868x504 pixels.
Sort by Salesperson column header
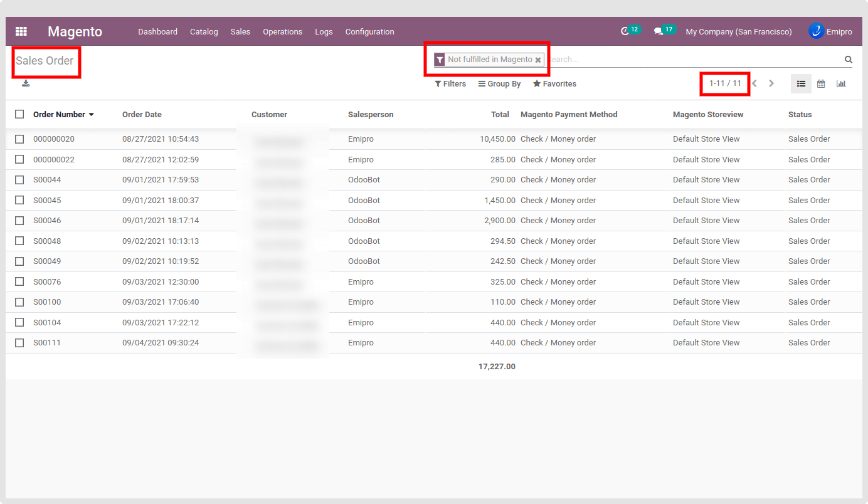pyautogui.click(x=371, y=115)
